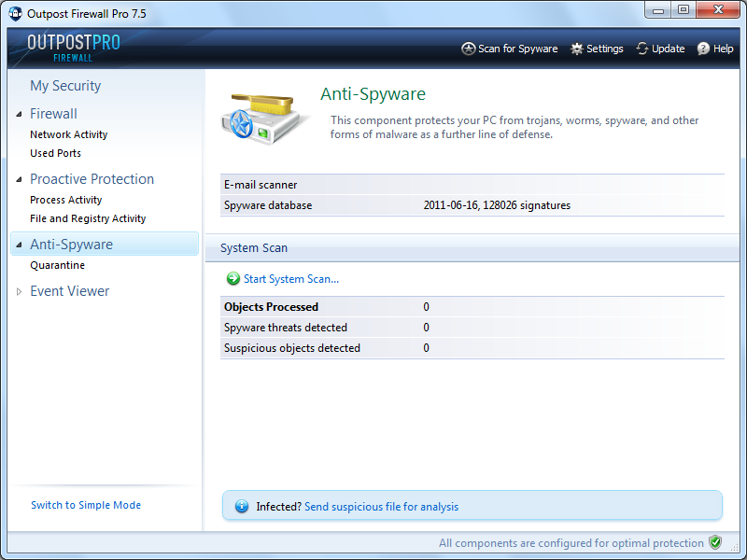The height and width of the screenshot is (560, 747).
Task: Show Process Activity list
Action: point(65,200)
